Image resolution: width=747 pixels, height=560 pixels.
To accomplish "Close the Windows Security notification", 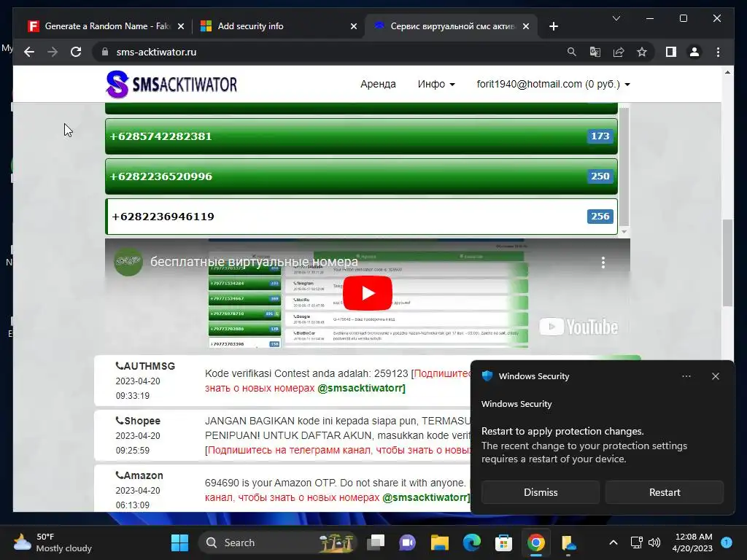I will tap(715, 376).
